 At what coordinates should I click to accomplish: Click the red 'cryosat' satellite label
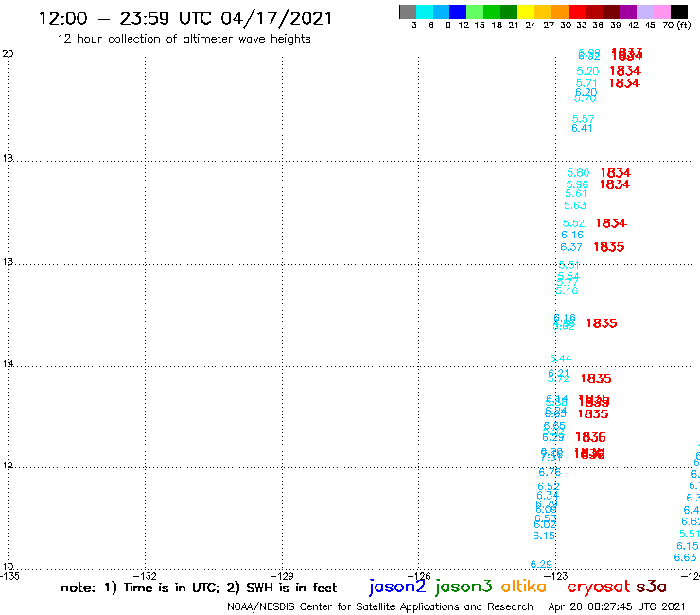click(599, 587)
